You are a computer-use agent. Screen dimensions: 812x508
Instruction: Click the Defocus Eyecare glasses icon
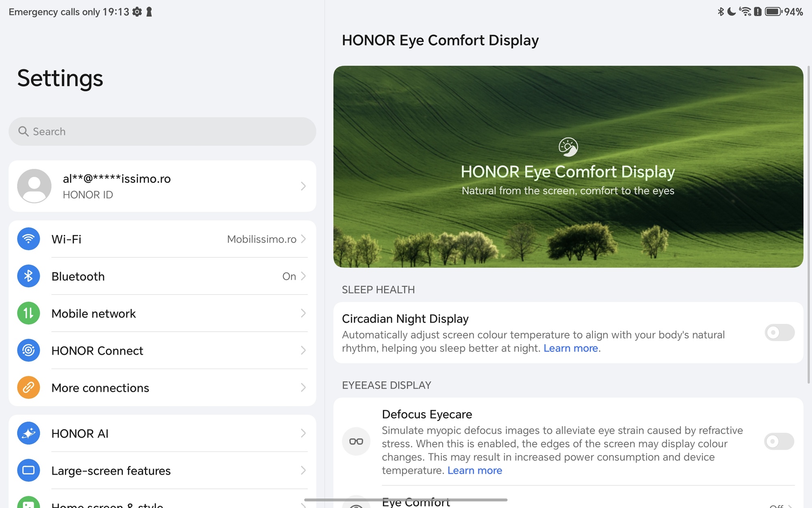click(356, 441)
